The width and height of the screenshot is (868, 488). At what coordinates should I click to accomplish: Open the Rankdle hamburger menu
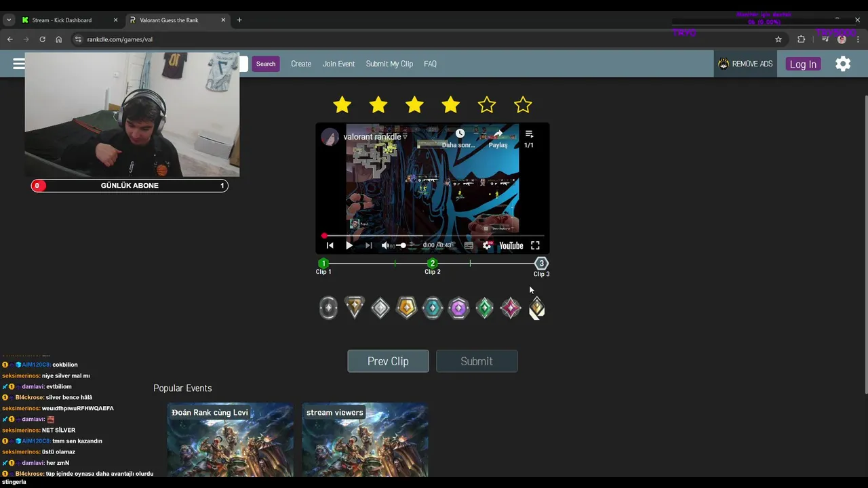[x=18, y=64]
